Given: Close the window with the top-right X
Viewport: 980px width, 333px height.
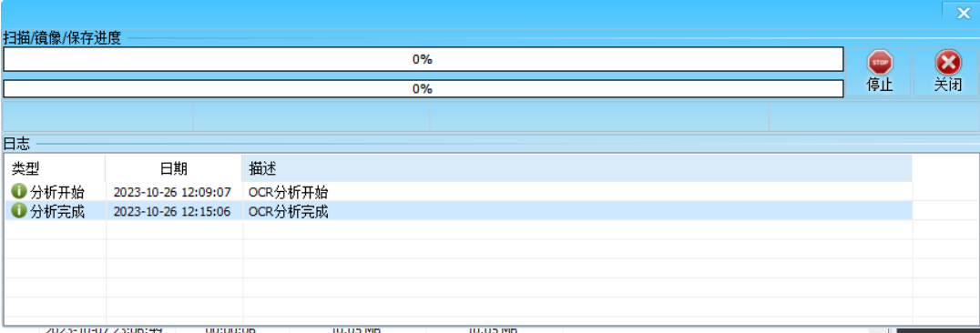Looking at the screenshot, I should [x=963, y=13].
